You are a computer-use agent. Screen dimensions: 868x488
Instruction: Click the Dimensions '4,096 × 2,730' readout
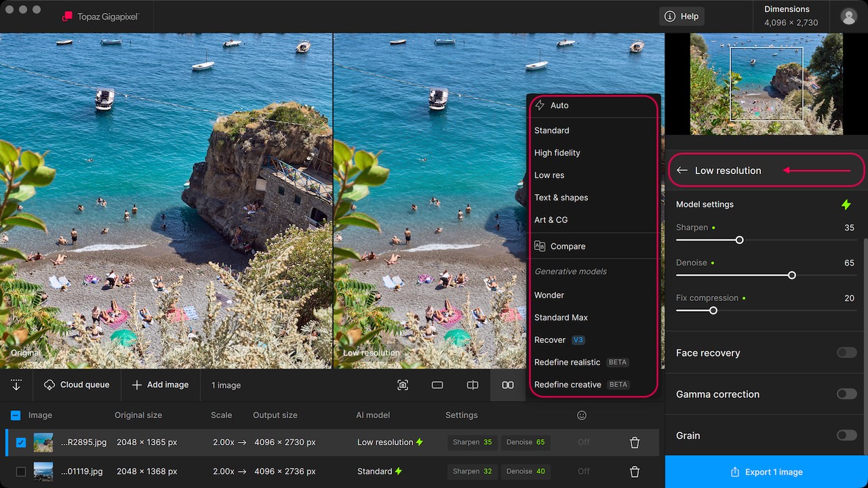coord(791,22)
